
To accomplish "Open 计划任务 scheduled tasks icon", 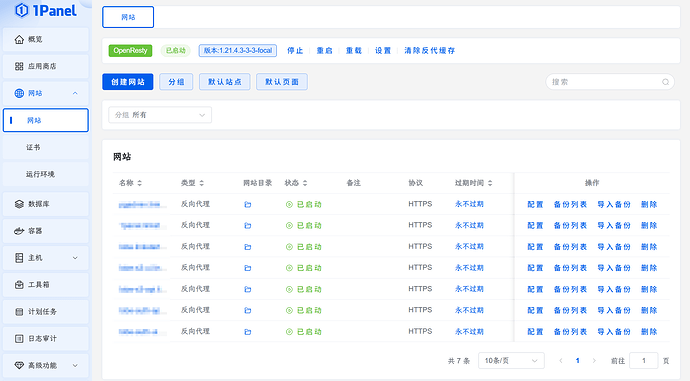I will pyautogui.click(x=19, y=312).
